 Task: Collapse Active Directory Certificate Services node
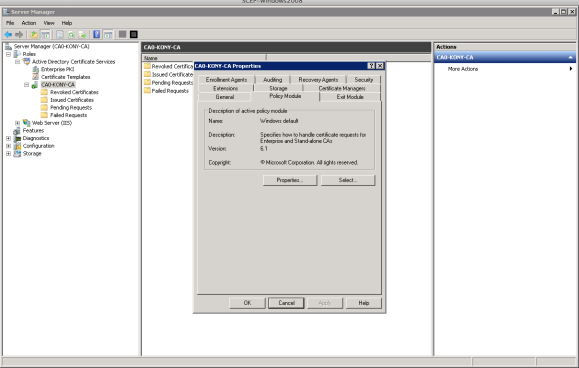click(17, 62)
